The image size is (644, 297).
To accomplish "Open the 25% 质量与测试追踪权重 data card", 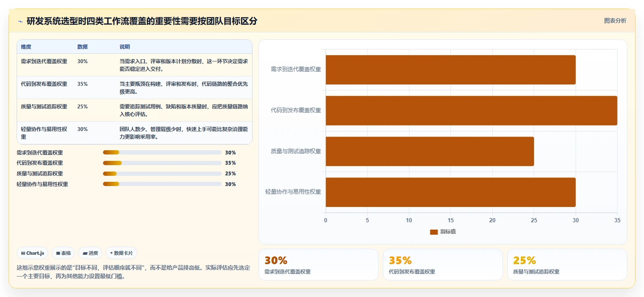I will [x=567, y=265].
